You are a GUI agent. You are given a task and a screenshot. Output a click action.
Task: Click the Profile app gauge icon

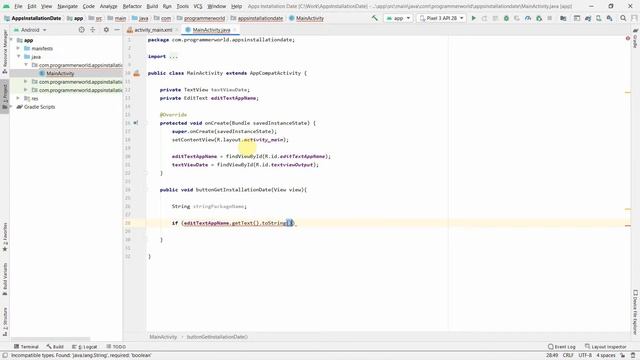[528, 18]
